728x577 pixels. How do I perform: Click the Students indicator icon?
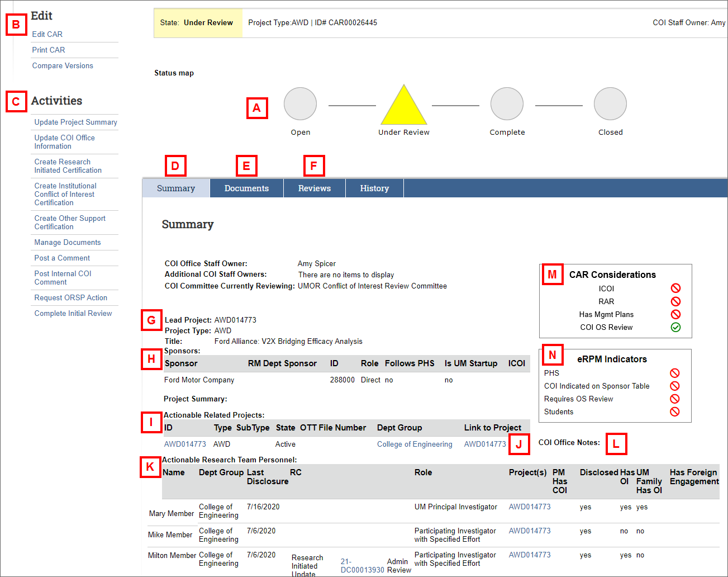tap(675, 412)
